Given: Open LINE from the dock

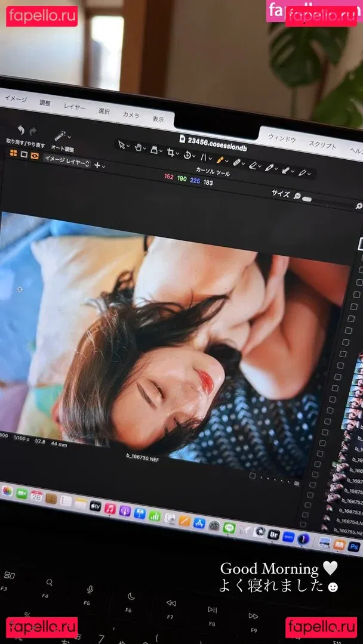Looking at the screenshot, I should (229, 527).
